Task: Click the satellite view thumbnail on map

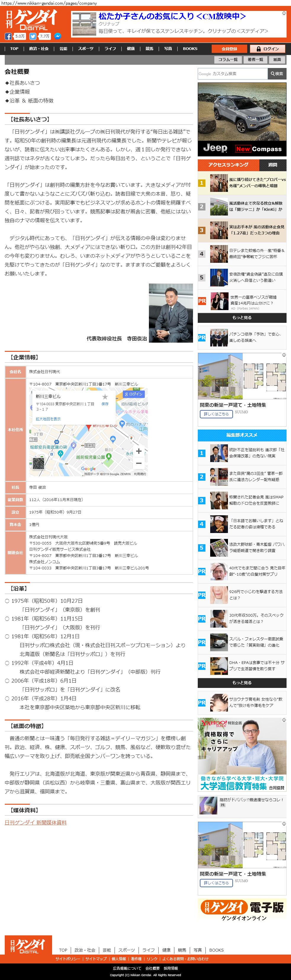Action: point(38,463)
